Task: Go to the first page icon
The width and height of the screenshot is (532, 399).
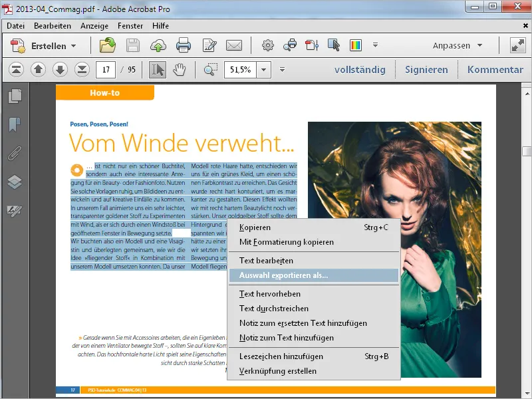Action: click(16, 70)
